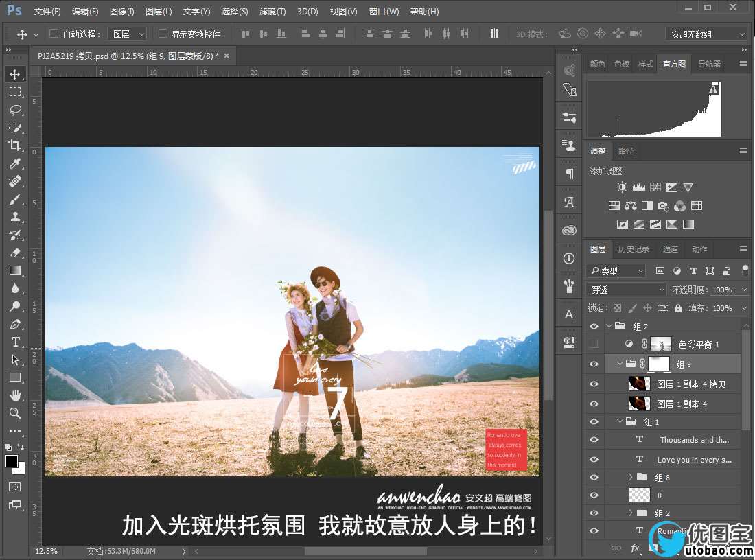Hide the 组 8 layer group

click(594, 477)
